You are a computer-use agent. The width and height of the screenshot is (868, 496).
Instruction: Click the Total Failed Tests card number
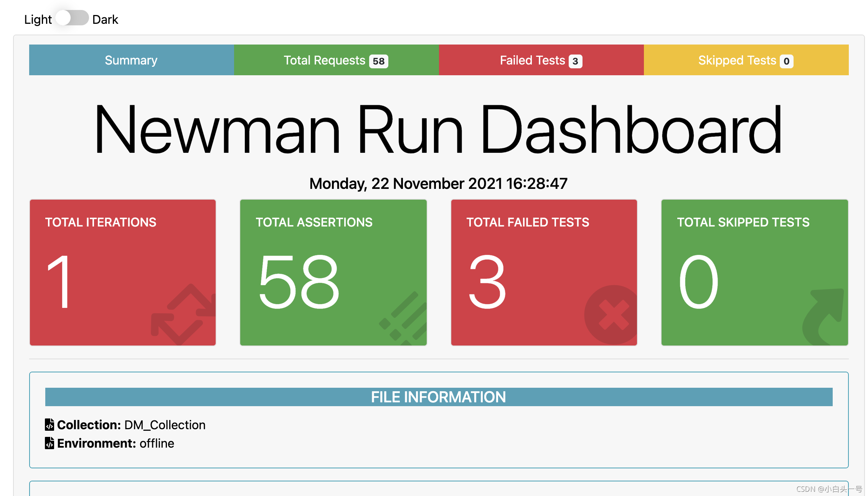click(x=487, y=282)
